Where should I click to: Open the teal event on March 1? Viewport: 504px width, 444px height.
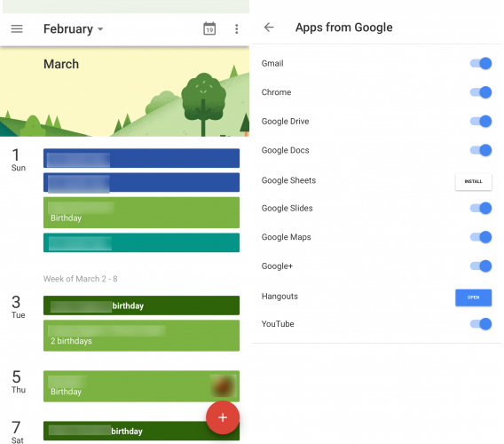(141, 242)
